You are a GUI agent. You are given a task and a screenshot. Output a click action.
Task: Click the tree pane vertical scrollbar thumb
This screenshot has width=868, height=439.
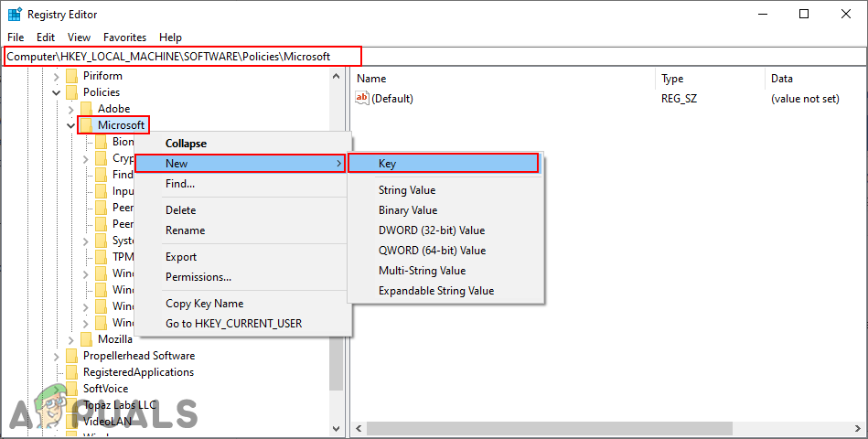336,364
